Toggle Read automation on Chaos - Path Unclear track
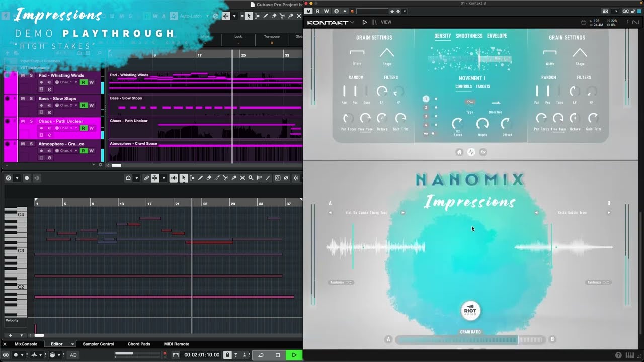 pos(84,128)
